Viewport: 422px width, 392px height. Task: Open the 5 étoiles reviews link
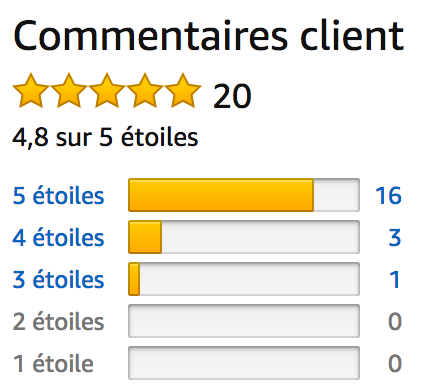coord(58,195)
